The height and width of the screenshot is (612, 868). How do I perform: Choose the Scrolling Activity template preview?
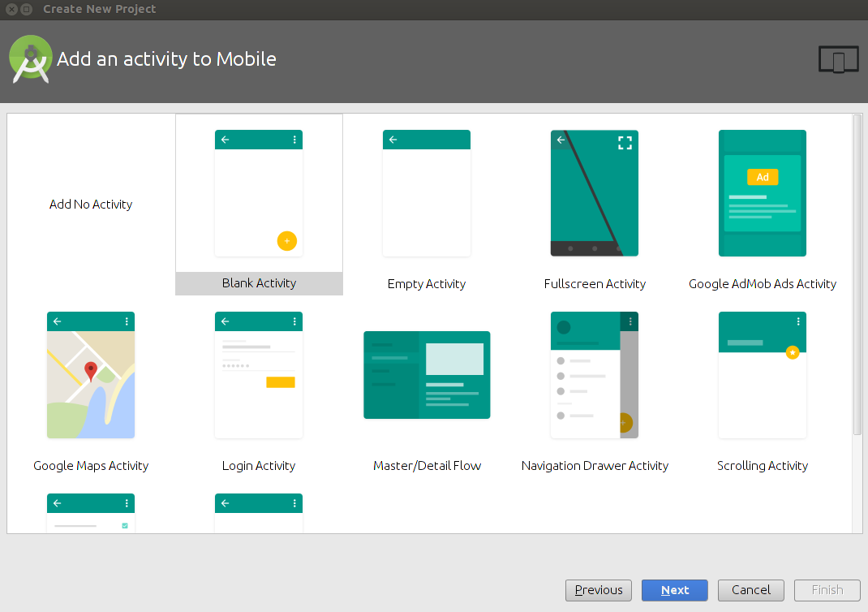pyautogui.click(x=763, y=375)
